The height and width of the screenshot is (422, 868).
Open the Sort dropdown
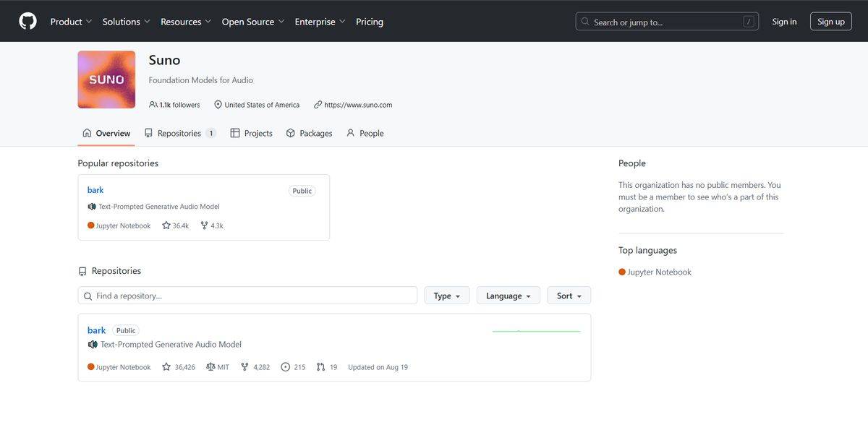(x=569, y=296)
